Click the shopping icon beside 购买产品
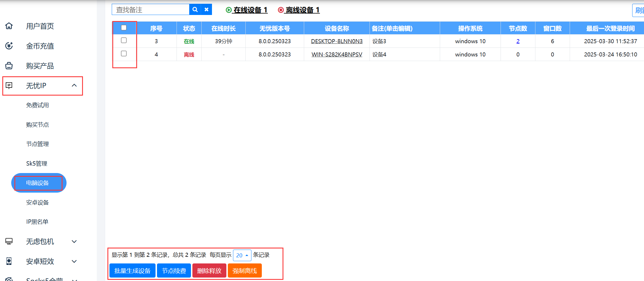This screenshot has height=281, width=644. 9,66
